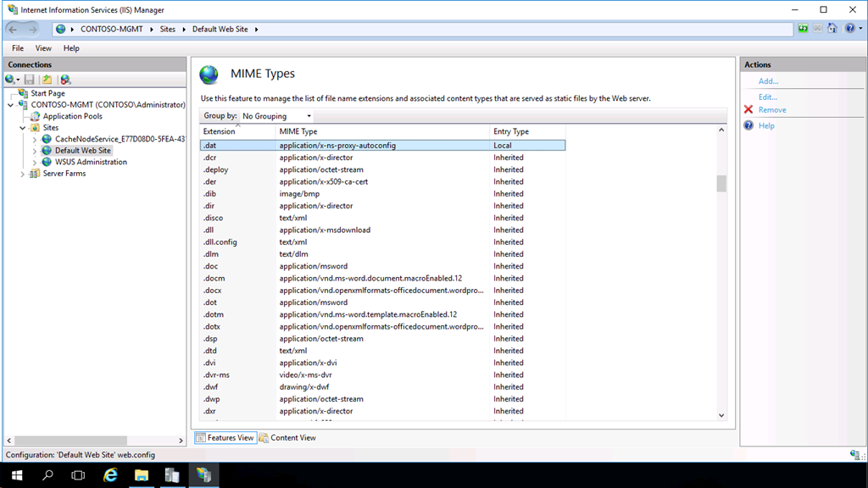
Task: Collapse the Sites tree node
Action: (x=23, y=128)
